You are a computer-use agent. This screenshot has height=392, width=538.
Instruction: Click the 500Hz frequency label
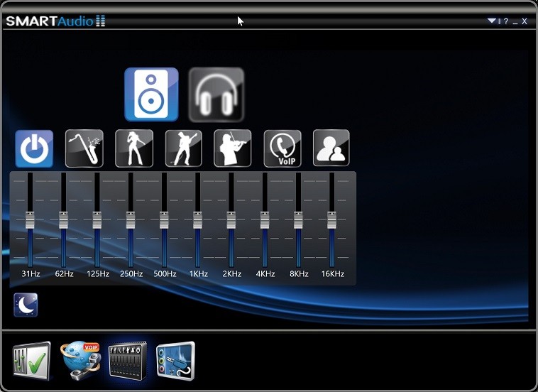165,274
